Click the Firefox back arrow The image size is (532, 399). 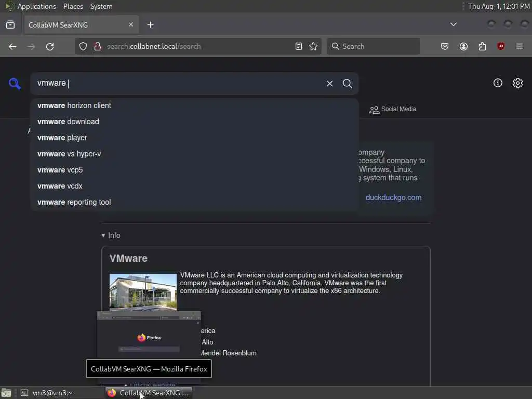pyautogui.click(x=12, y=46)
